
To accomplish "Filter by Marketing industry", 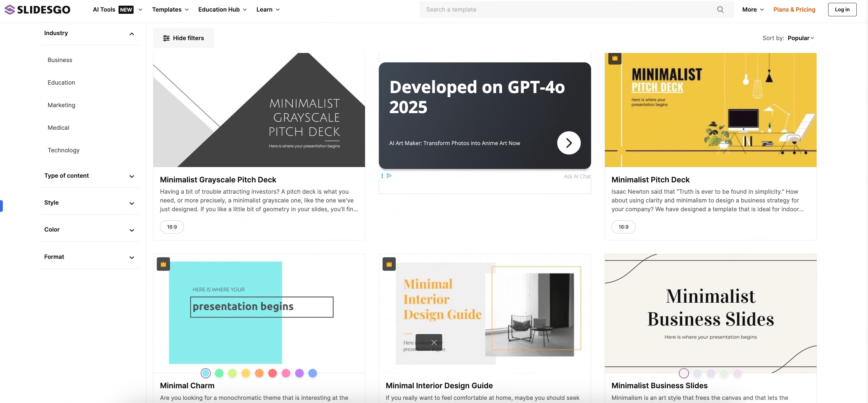I will tap(61, 105).
